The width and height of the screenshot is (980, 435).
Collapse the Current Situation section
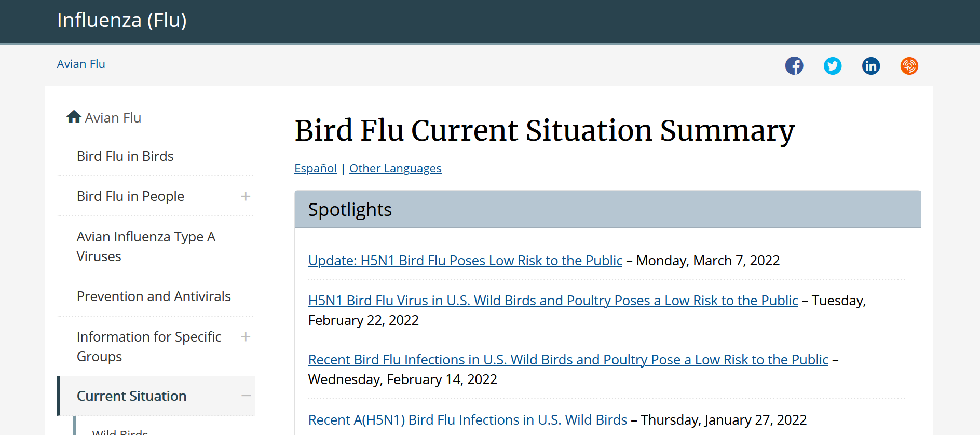[246, 396]
